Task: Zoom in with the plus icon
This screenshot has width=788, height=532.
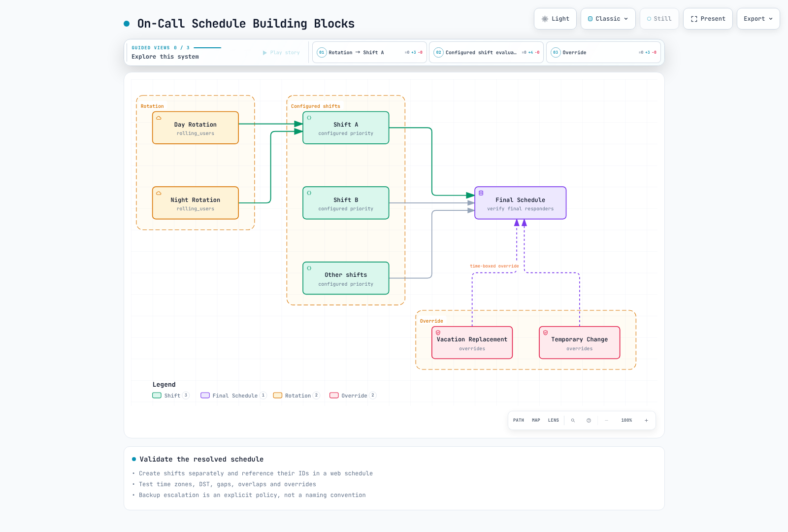Action: pyautogui.click(x=646, y=421)
